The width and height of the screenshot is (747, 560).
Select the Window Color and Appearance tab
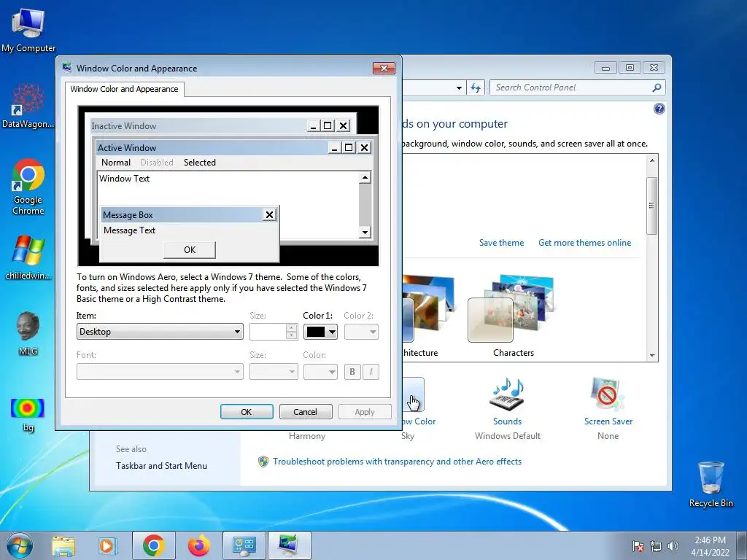[x=124, y=89]
